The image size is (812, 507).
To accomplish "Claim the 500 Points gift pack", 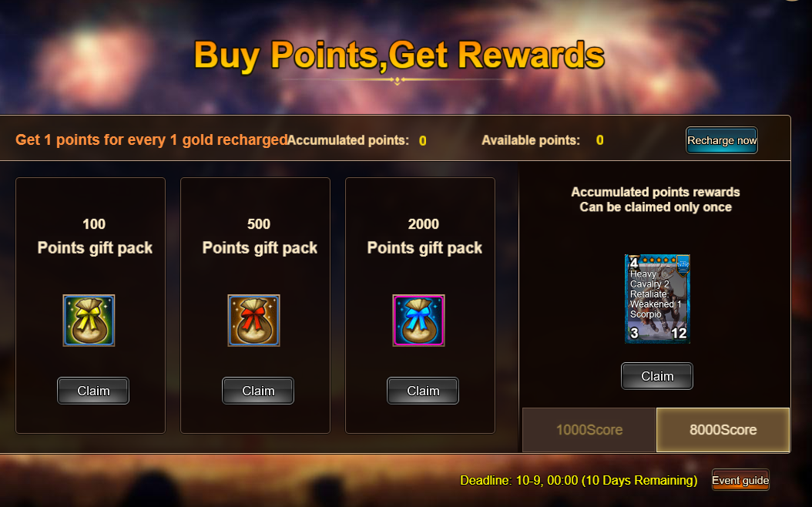I will (x=258, y=391).
